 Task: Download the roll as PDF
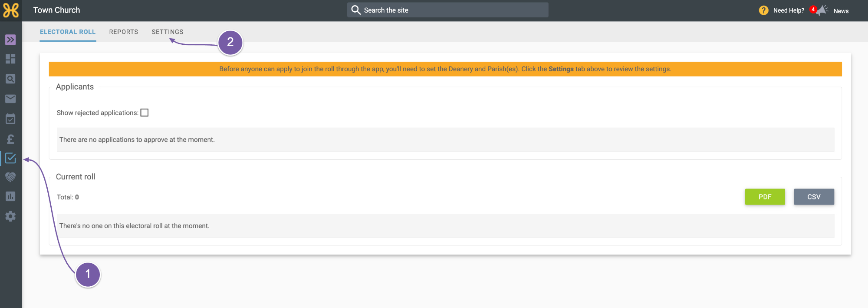[x=765, y=197]
